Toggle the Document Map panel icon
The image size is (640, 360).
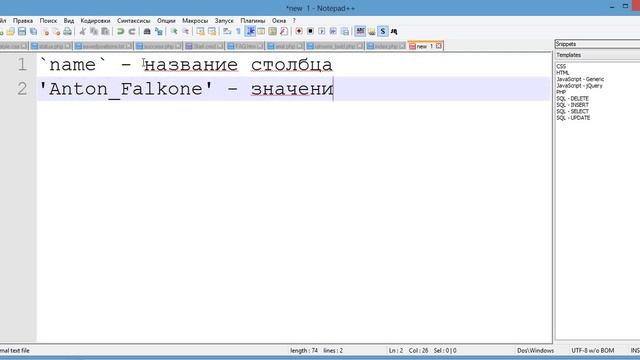click(x=273, y=31)
